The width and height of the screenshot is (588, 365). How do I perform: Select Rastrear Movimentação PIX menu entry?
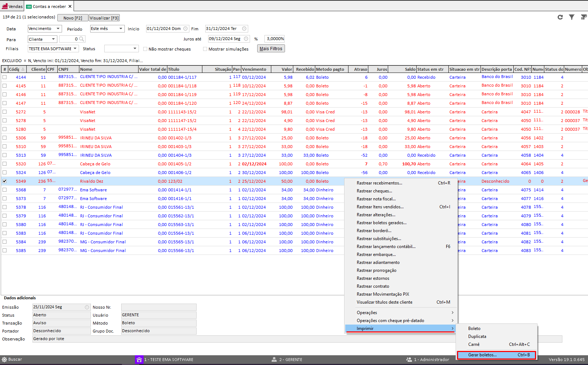pyautogui.click(x=401, y=294)
